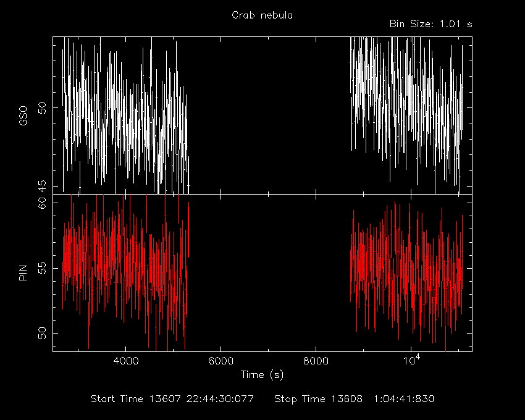
Task: Click the PIN axis tick value 50
Action: pos(42,334)
